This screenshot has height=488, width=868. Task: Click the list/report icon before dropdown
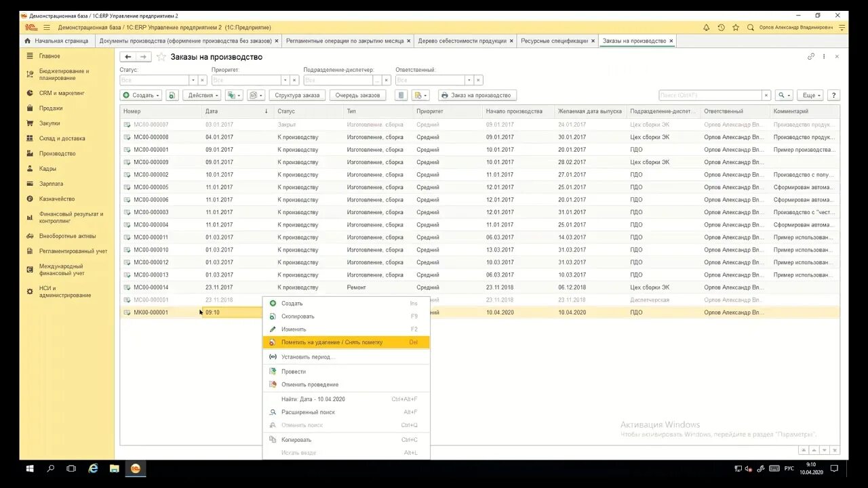[401, 96]
